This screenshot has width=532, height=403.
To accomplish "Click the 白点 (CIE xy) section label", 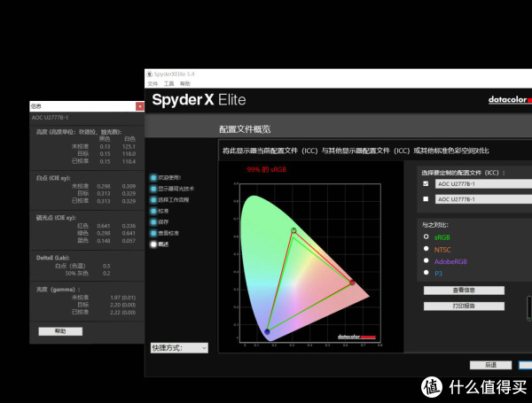I will tap(53, 178).
